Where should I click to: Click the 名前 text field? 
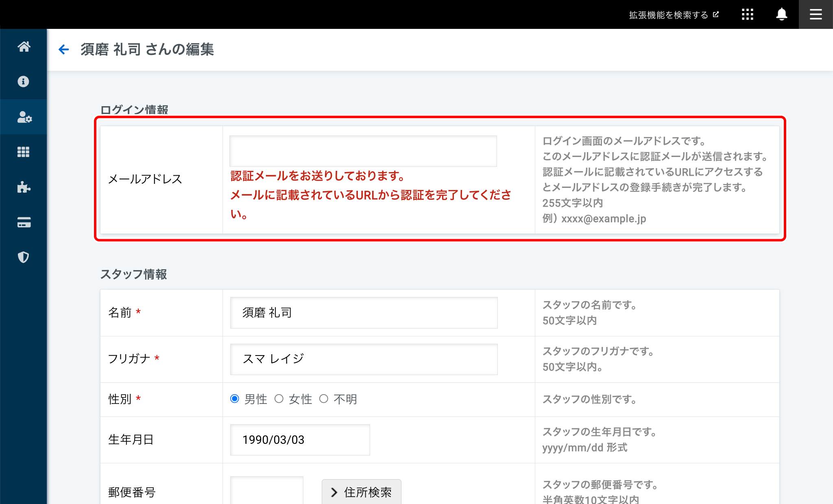[x=364, y=312]
